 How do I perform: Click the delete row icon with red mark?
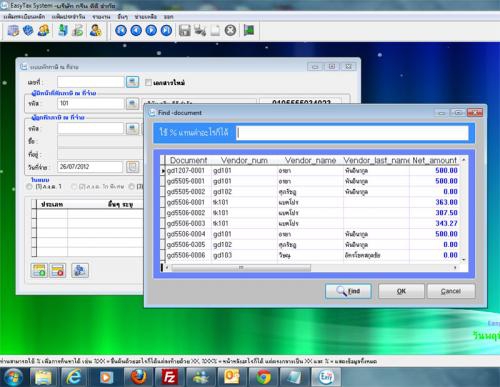57,270
